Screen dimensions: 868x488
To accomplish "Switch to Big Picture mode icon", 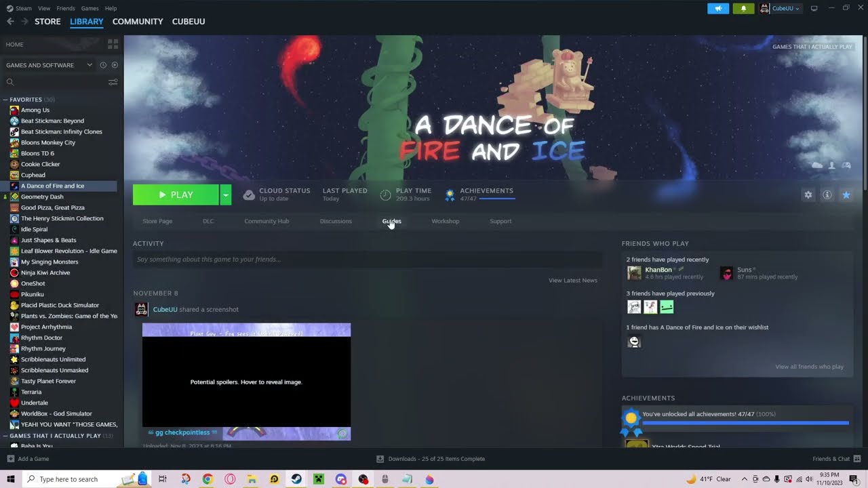I will (814, 8).
